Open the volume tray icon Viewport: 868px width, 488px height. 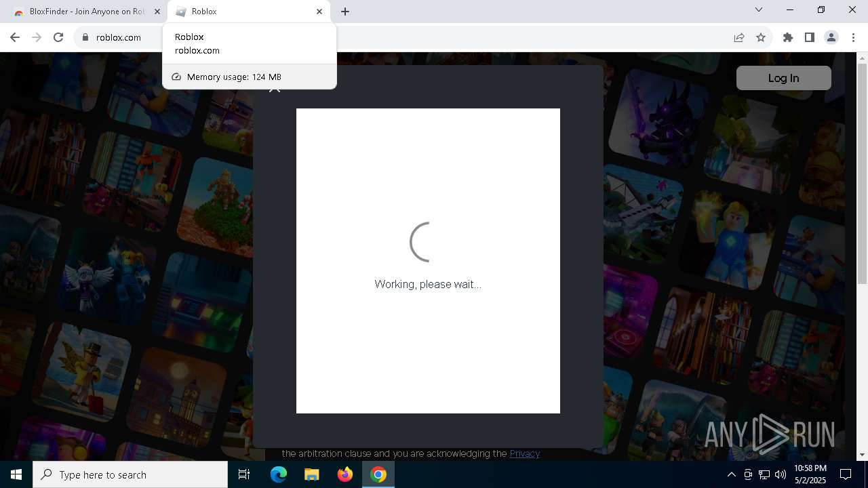tap(781, 474)
